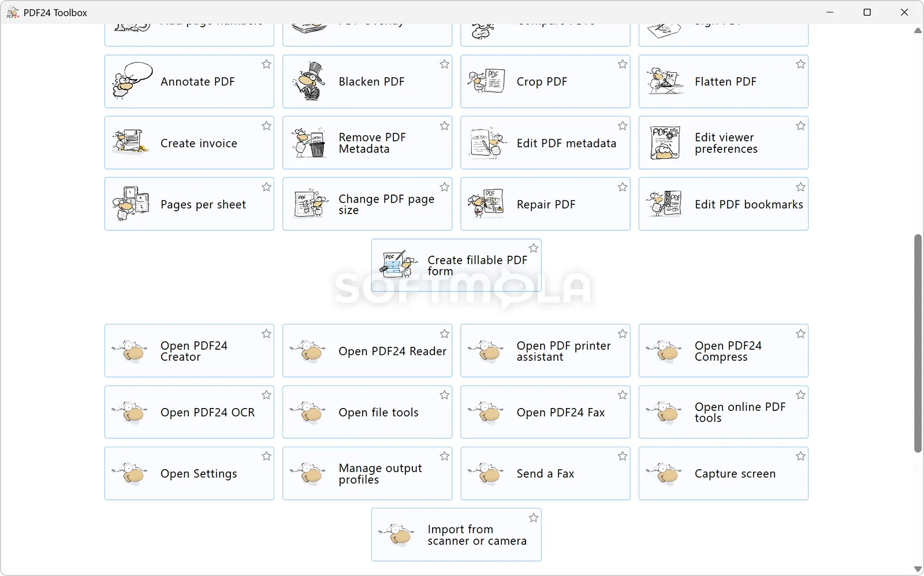Screen dimensions: 924x576
Task: Open Change PDF page size tool
Action: [x=367, y=204]
